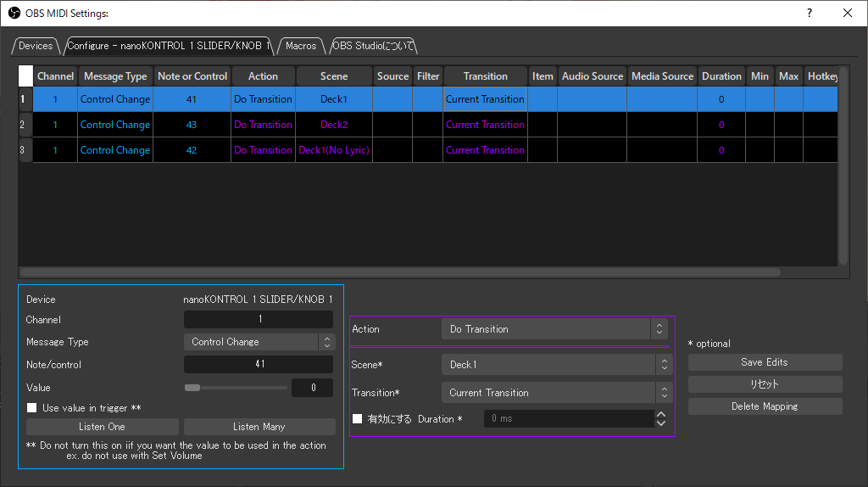Click the Duration 0 cell in row 3
Image resolution: width=868 pixels, height=487 pixels.
(x=721, y=150)
